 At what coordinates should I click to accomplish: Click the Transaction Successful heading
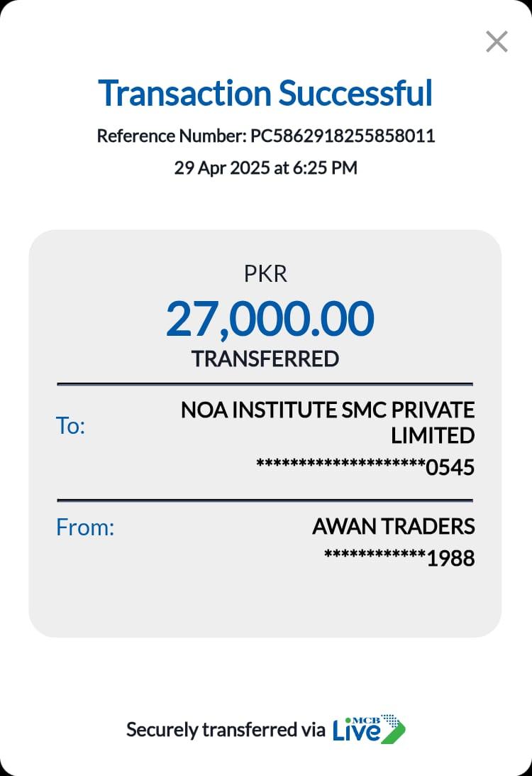265,93
